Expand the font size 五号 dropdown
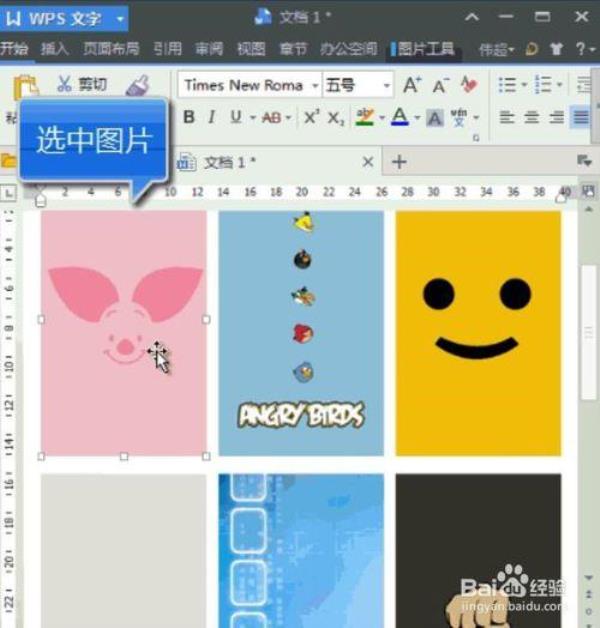The width and height of the screenshot is (600, 628). [x=387, y=85]
